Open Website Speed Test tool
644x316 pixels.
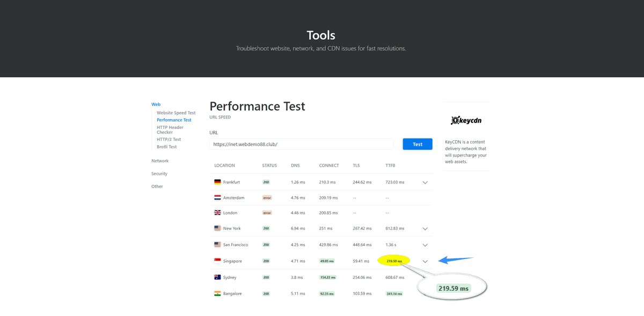click(176, 113)
